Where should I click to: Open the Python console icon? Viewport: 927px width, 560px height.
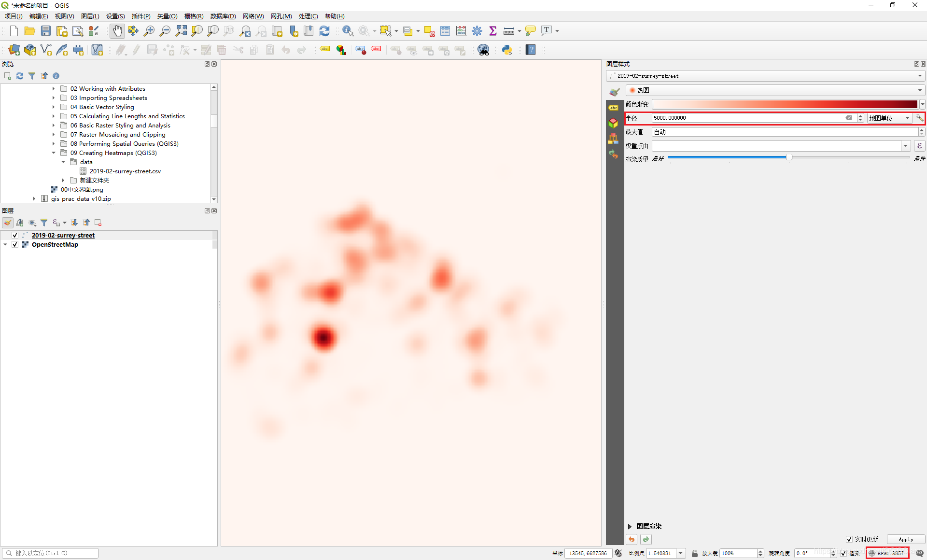point(507,50)
